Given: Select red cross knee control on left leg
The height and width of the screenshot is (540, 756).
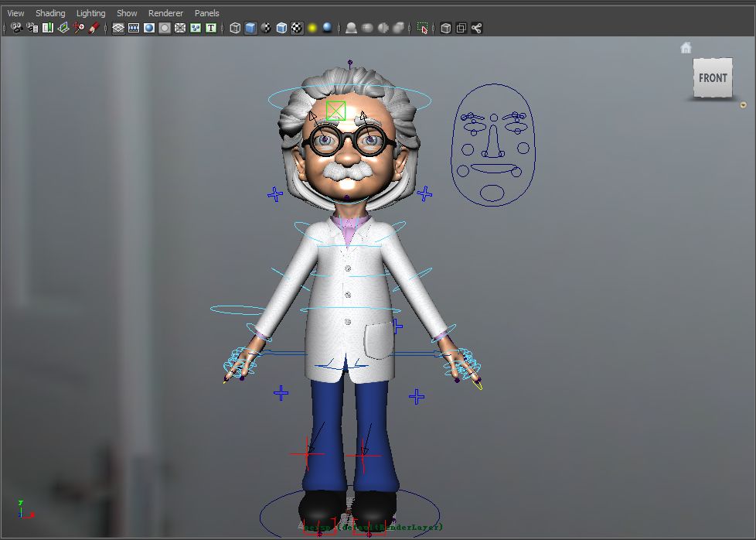Looking at the screenshot, I should 307,454.
